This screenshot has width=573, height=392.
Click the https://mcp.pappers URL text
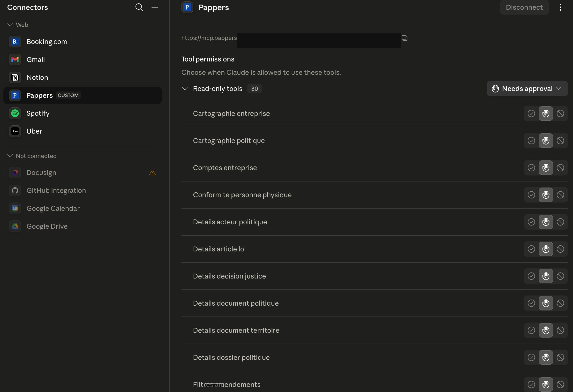click(x=209, y=38)
